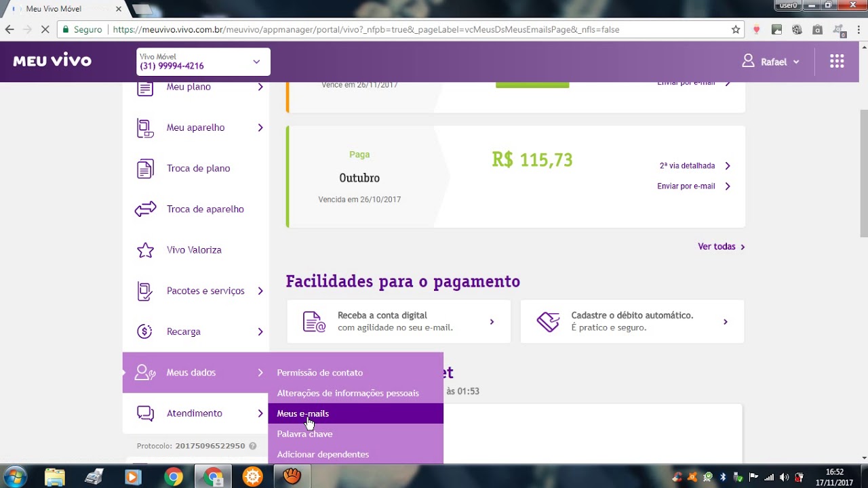Expand Recarga submenu chevron
This screenshot has height=488, width=868.
pyautogui.click(x=260, y=331)
